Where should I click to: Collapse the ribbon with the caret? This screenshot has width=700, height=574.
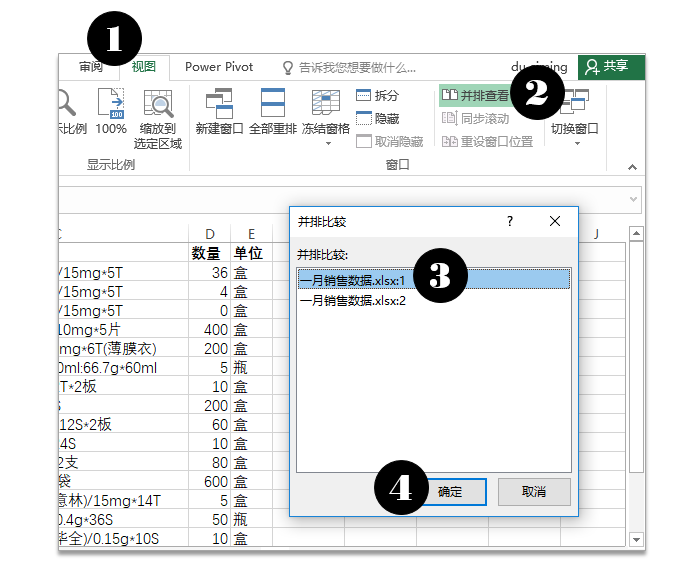click(632, 167)
